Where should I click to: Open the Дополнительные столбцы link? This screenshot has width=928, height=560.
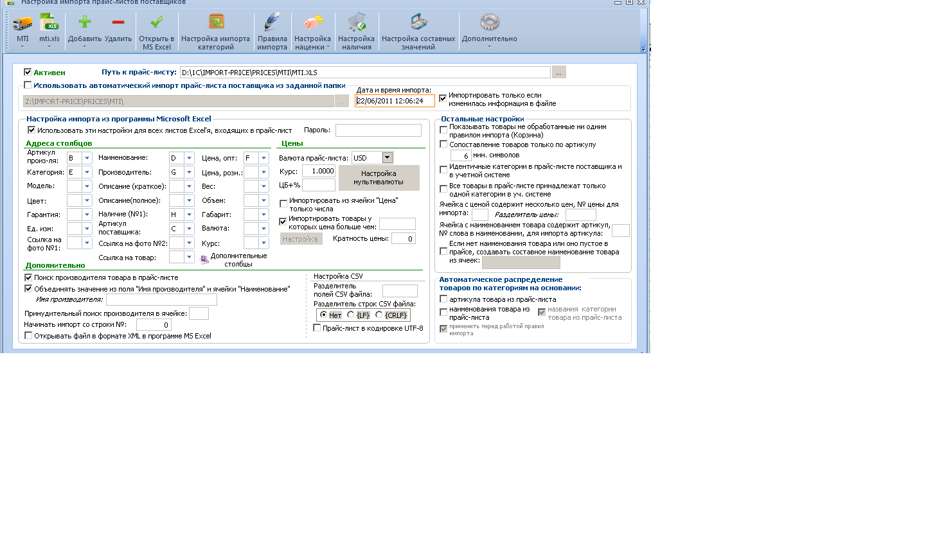tap(238, 259)
